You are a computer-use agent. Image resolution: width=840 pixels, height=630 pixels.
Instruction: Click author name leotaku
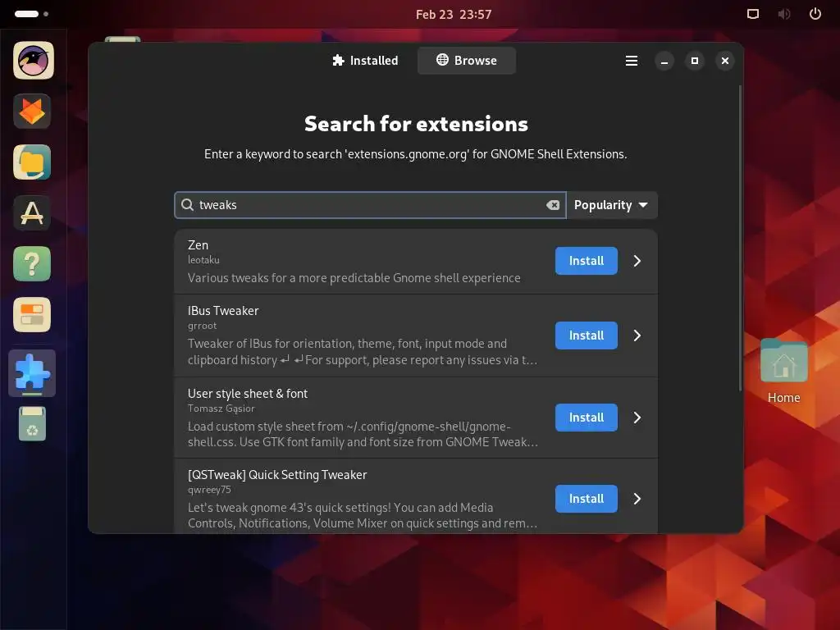click(x=203, y=260)
